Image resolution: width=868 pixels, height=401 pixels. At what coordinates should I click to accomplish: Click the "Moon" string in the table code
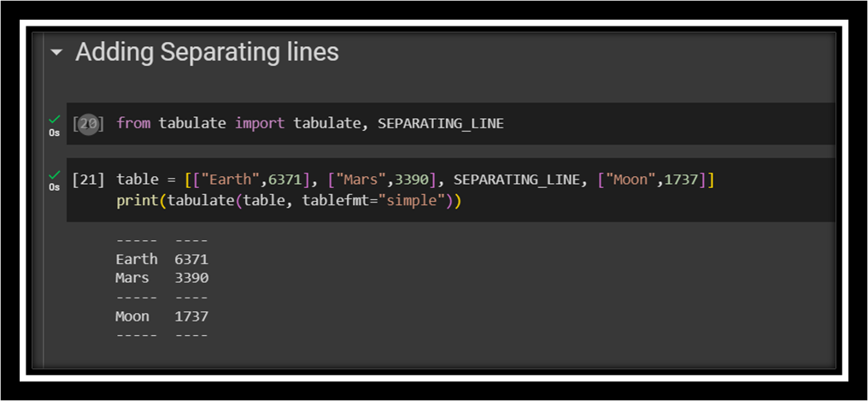click(x=630, y=180)
